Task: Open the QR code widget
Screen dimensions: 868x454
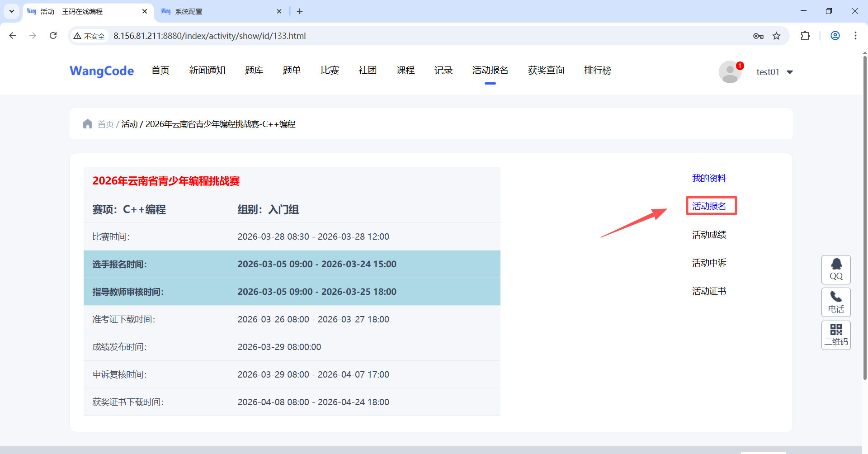Action: pos(836,335)
